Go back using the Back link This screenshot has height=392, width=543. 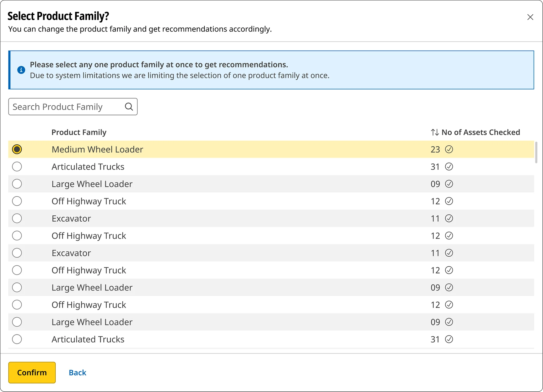pos(77,373)
